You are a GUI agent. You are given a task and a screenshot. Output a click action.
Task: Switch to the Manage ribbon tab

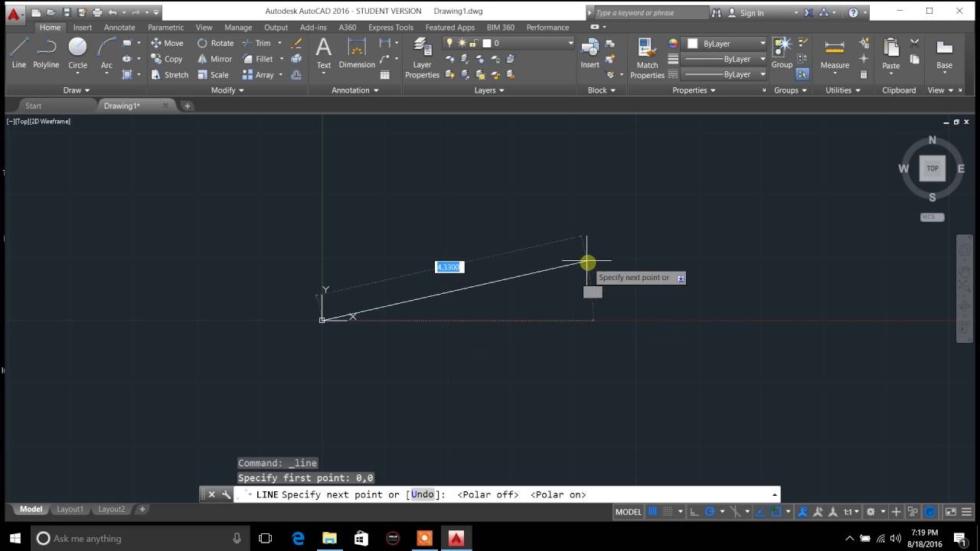click(x=238, y=28)
